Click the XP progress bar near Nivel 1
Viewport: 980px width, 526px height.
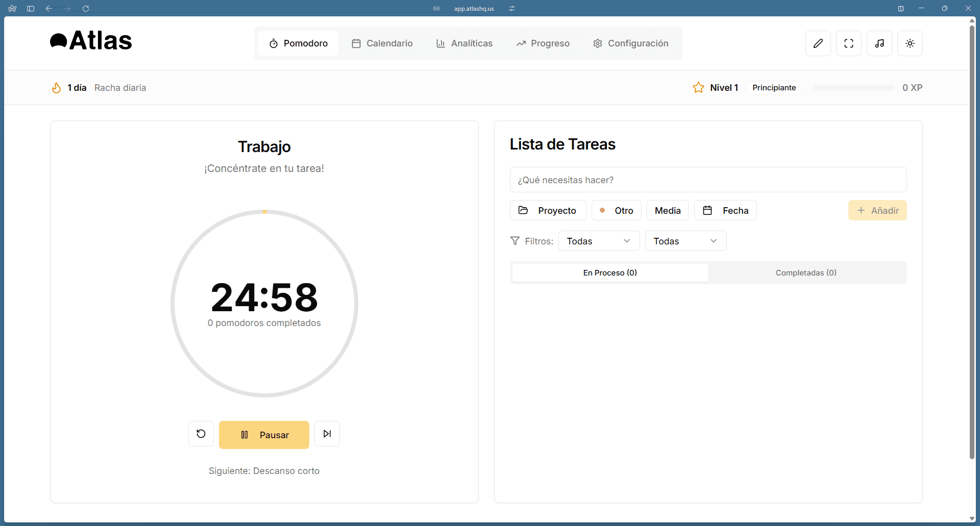tap(853, 87)
